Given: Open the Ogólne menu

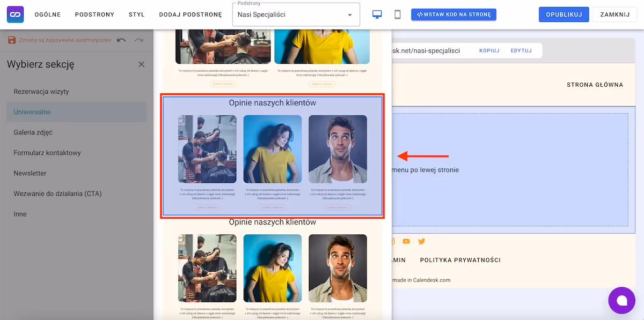Looking at the screenshot, I should click(x=48, y=14).
